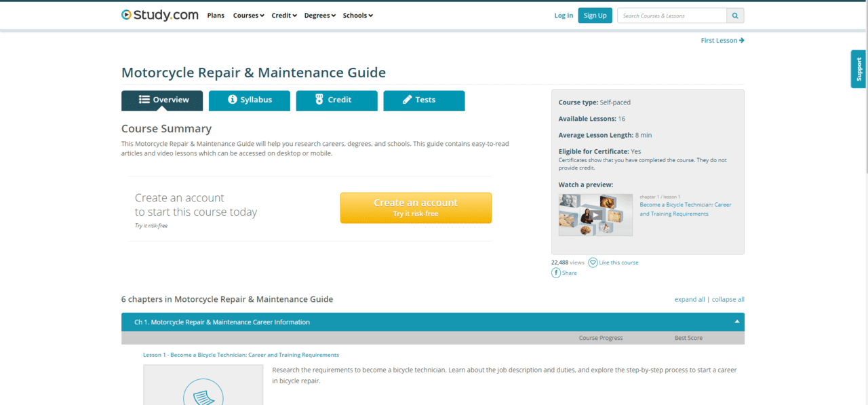Expand the Courses dropdown menu
Screen dimensions: 868x405
(x=248, y=16)
